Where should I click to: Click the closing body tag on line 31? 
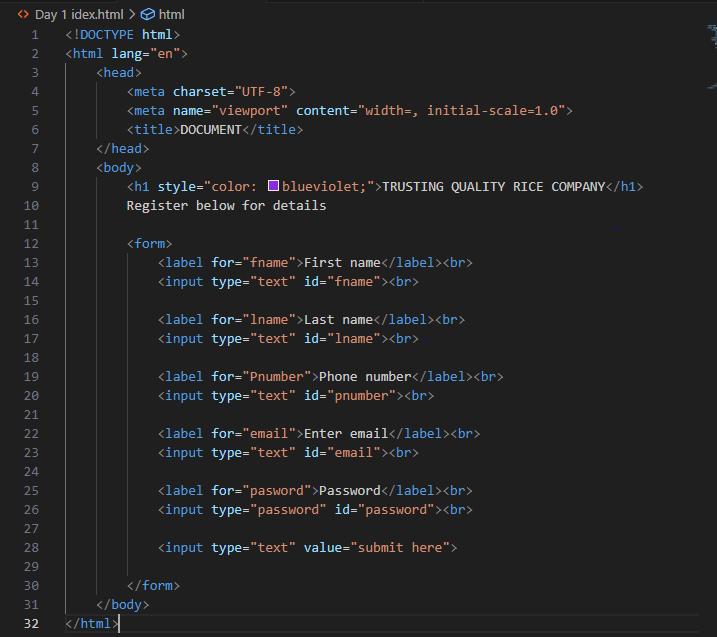(x=123, y=605)
